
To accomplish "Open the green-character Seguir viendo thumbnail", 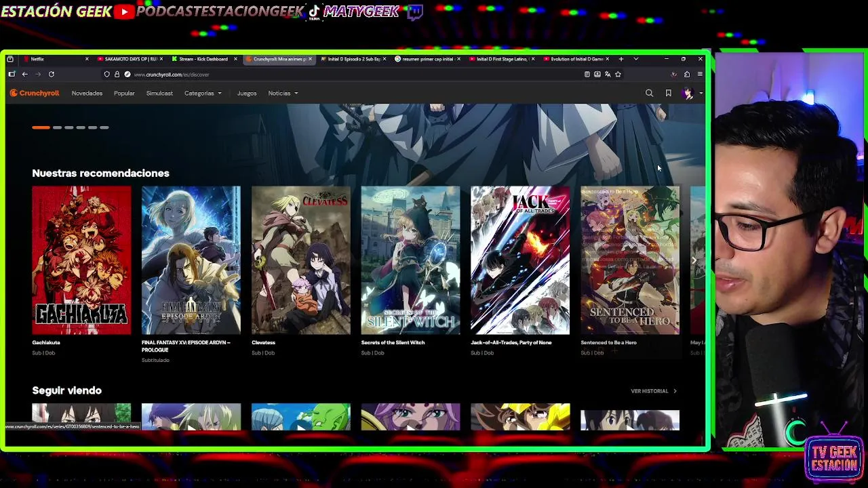I will coord(301,417).
